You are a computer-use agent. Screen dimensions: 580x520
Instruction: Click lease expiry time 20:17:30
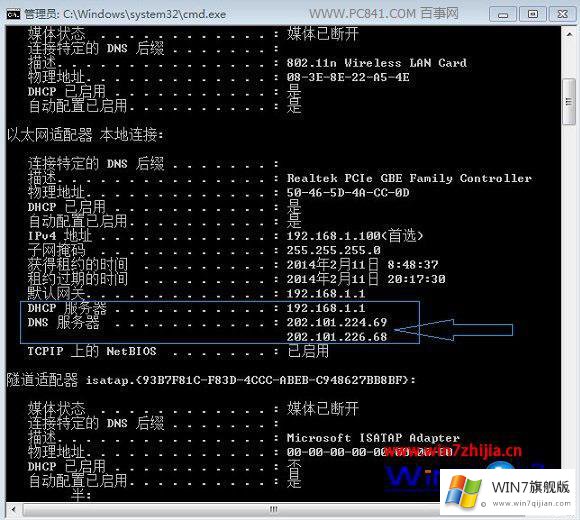pos(416,279)
